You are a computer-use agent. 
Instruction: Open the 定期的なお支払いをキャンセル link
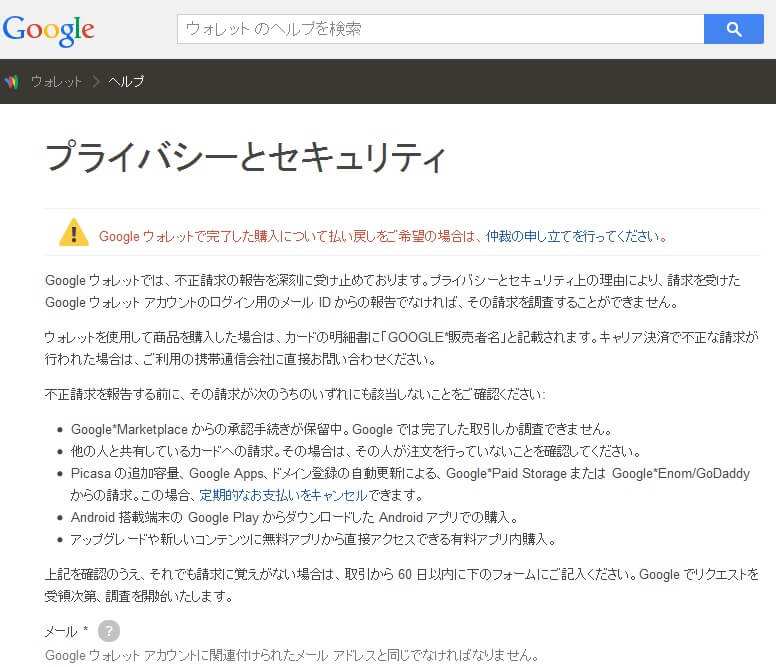(x=284, y=495)
